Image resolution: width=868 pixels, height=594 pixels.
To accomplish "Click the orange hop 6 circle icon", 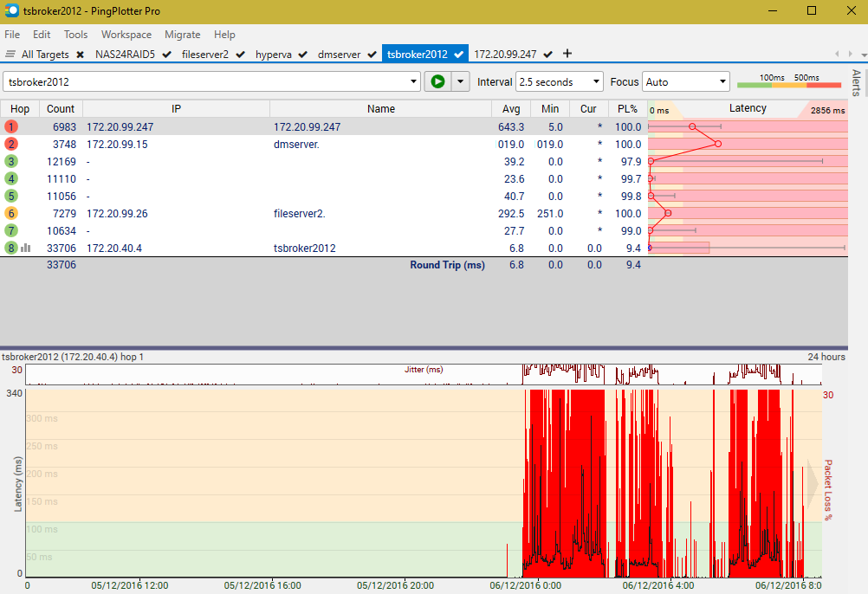I will click(x=11, y=213).
